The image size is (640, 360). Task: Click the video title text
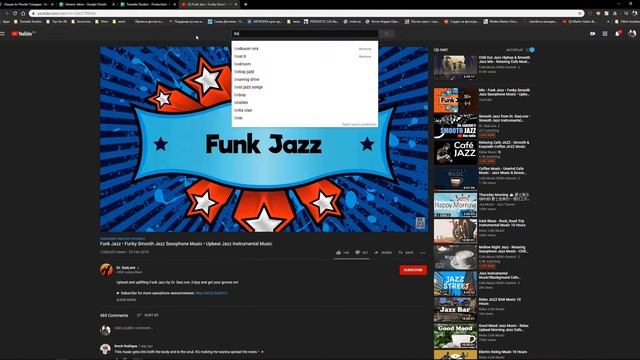tap(186, 244)
